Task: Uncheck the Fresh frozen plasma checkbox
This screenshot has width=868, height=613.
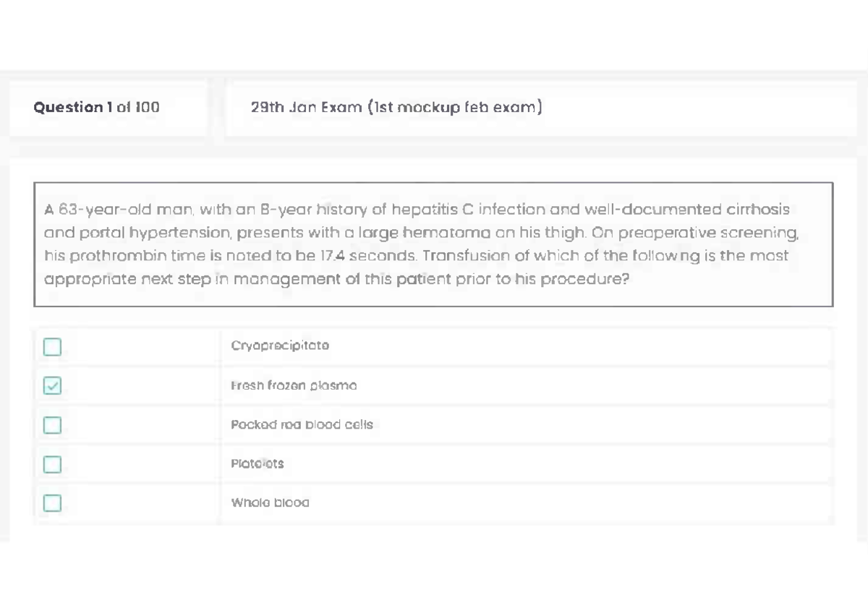Action: tap(52, 386)
